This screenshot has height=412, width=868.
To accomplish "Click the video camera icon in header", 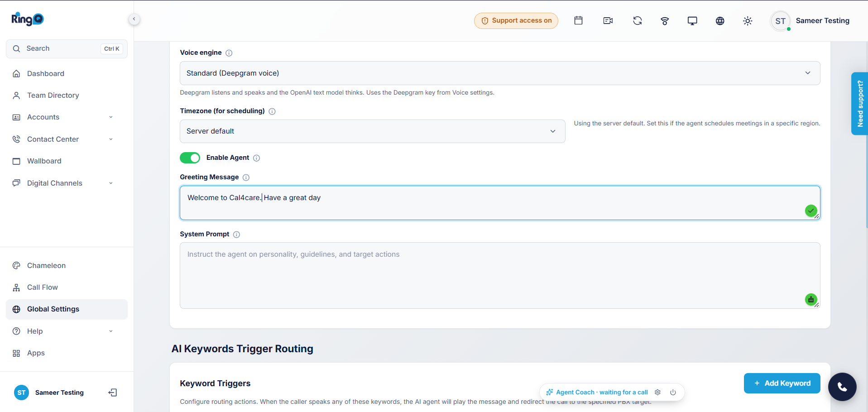I will click(x=608, y=21).
